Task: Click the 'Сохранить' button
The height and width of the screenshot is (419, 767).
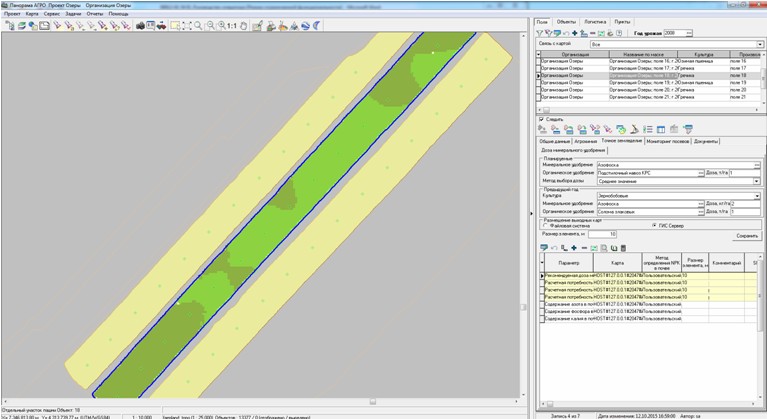Action: coord(747,235)
